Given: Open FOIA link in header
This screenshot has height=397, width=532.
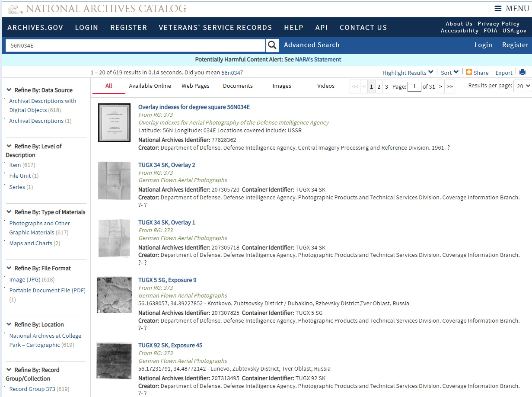Looking at the screenshot, I should click(490, 31).
